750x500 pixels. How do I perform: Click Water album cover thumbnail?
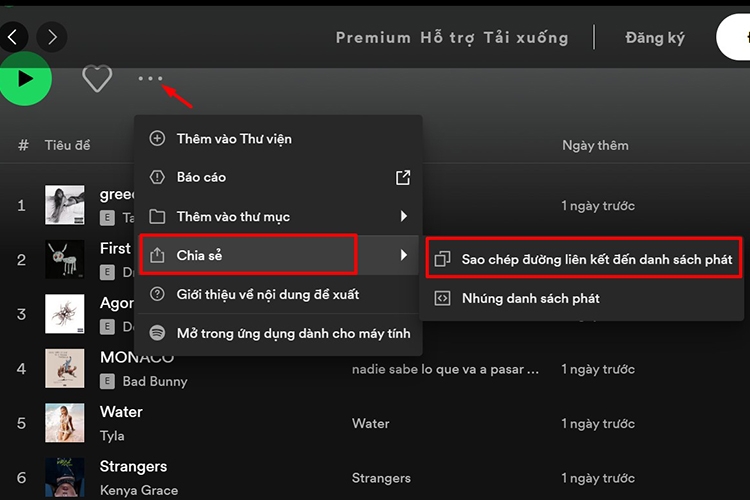[x=65, y=423]
